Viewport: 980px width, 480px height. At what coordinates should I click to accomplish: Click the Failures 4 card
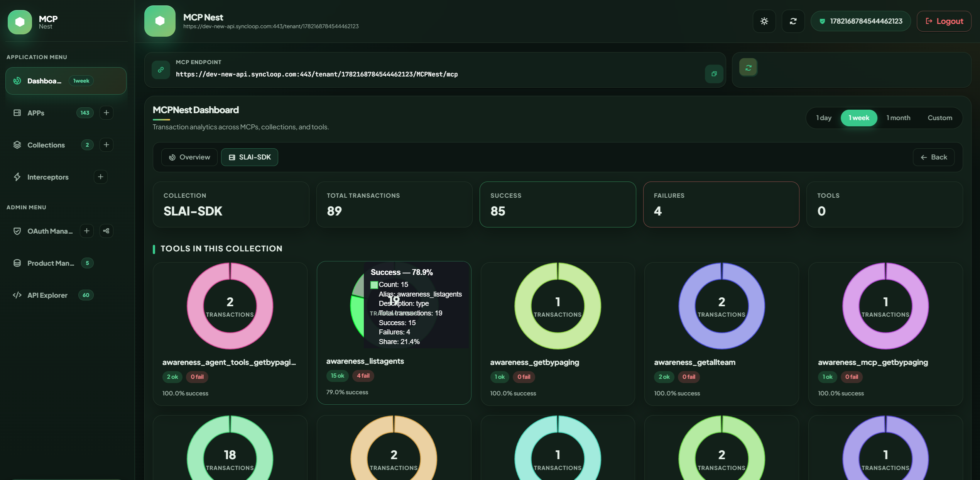tap(721, 204)
